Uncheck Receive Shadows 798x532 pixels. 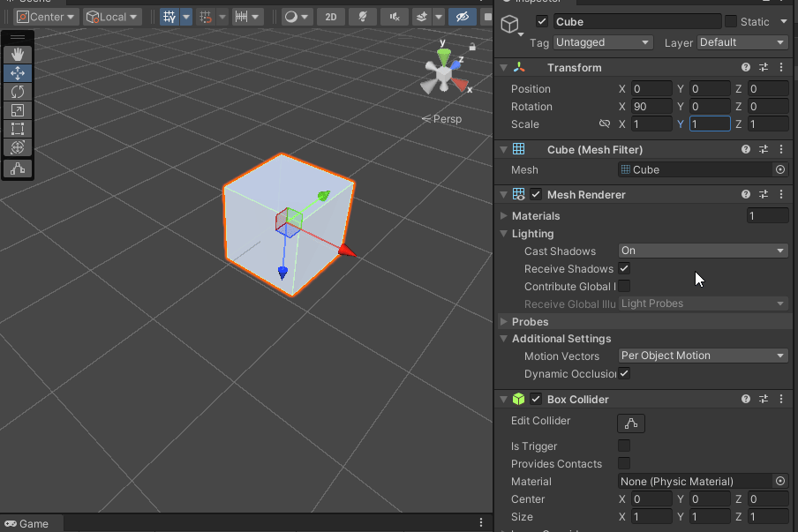tap(624, 268)
